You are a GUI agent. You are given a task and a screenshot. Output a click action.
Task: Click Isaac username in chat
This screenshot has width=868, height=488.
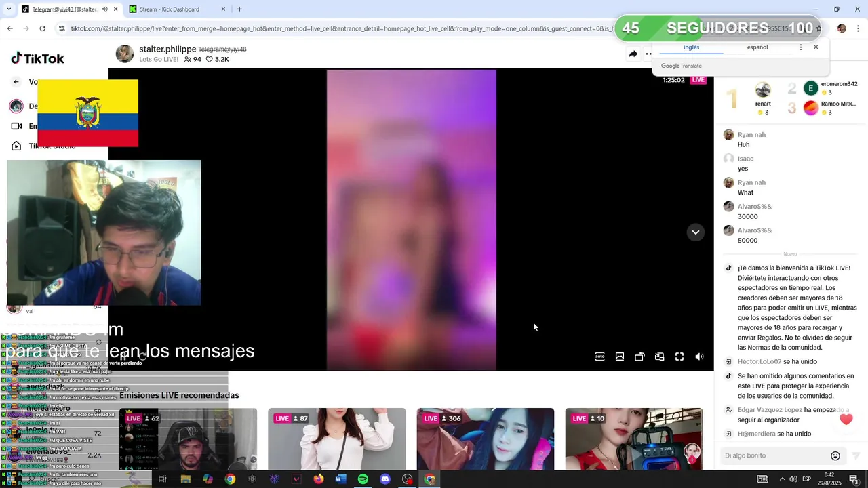(745, 159)
